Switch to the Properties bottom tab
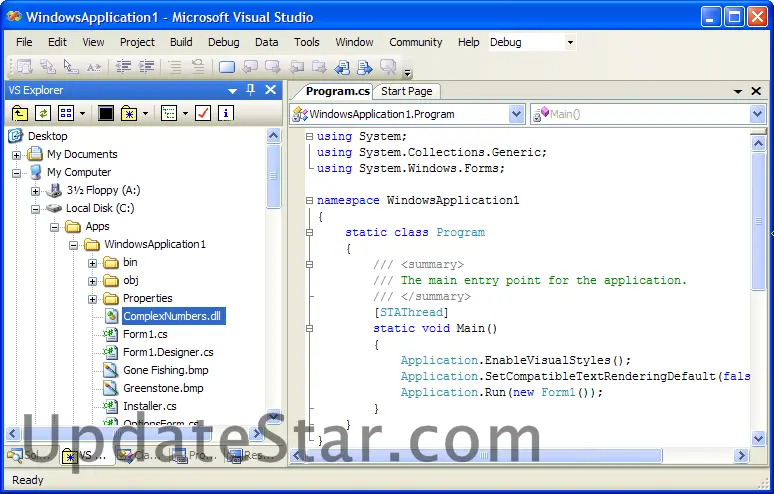This screenshot has width=774, height=494. pyautogui.click(x=194, y=455)
